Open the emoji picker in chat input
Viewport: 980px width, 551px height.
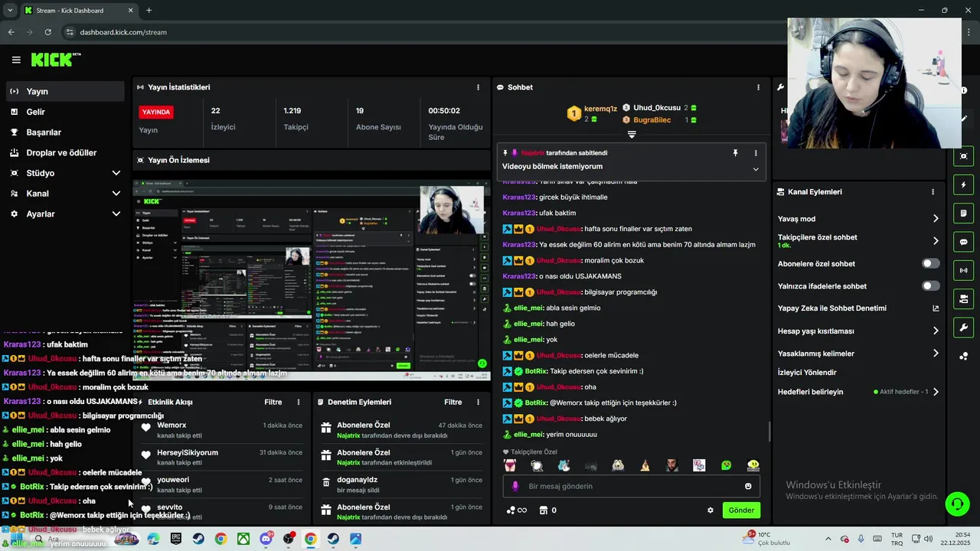[x=748, y=486]
